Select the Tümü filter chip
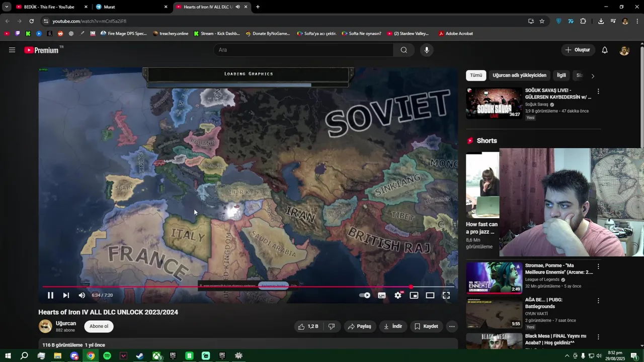Viewport: 644px width, 362px height. 476,75
